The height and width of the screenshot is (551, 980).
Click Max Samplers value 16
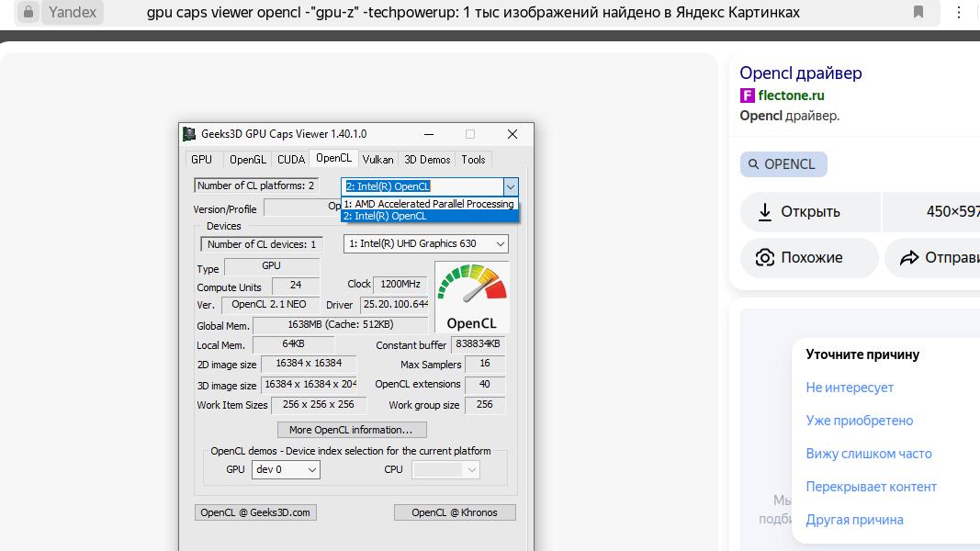pyautogui.click(x=485, y=364)
